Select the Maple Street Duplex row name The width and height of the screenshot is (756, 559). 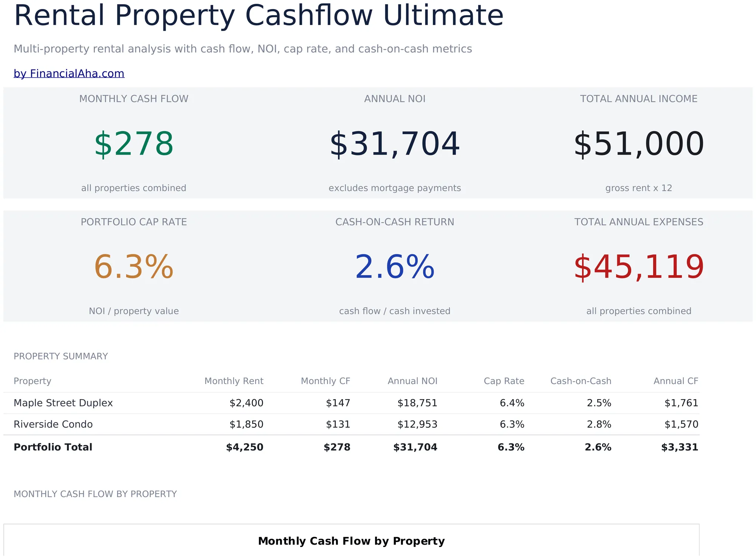63,403
